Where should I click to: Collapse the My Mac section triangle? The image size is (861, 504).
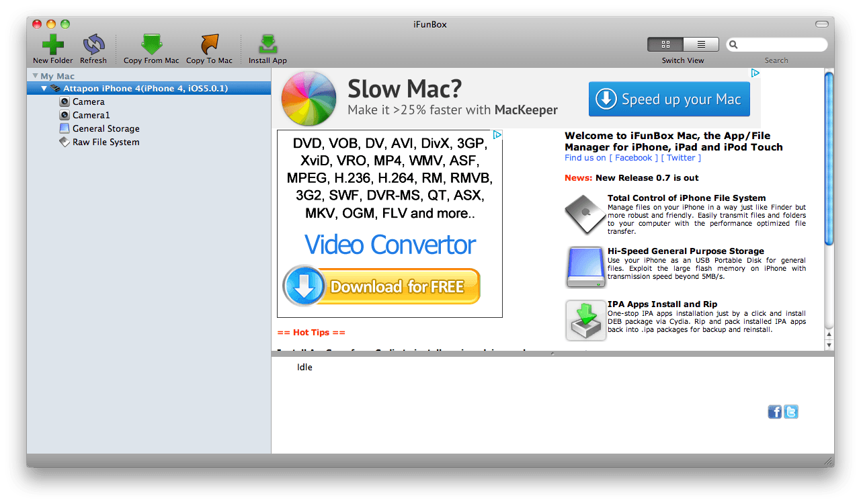[35, 76]
